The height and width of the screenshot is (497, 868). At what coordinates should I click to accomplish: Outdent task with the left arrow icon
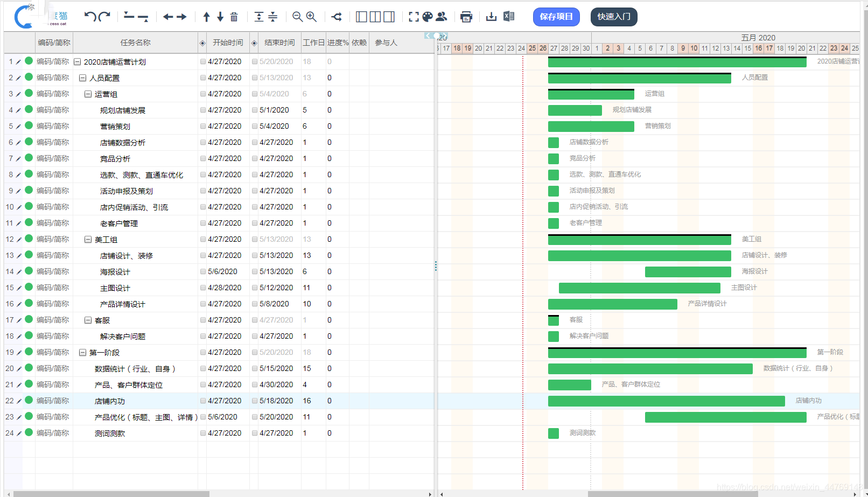(168, 17)
